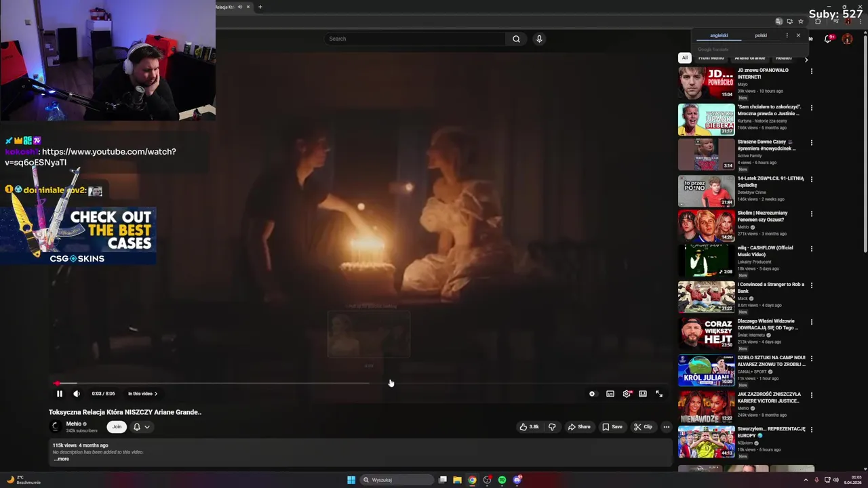Viewport: 868px width, 488px height.
Task: Open the Mehio channel avatar
Action: pos(56,427)
